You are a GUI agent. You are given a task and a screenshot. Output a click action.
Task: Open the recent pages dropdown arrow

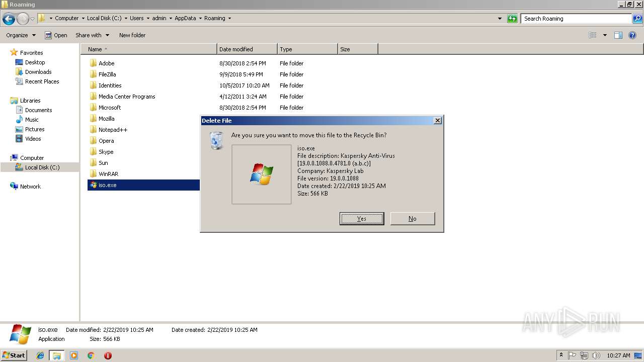coord(33,19)
